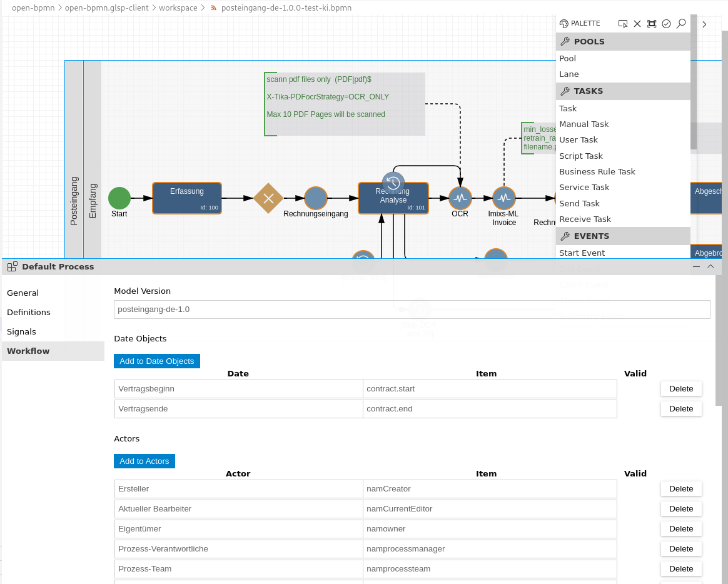Click the validate diagram checkmark icon
728x584 pixels.
tap(666, 23)
